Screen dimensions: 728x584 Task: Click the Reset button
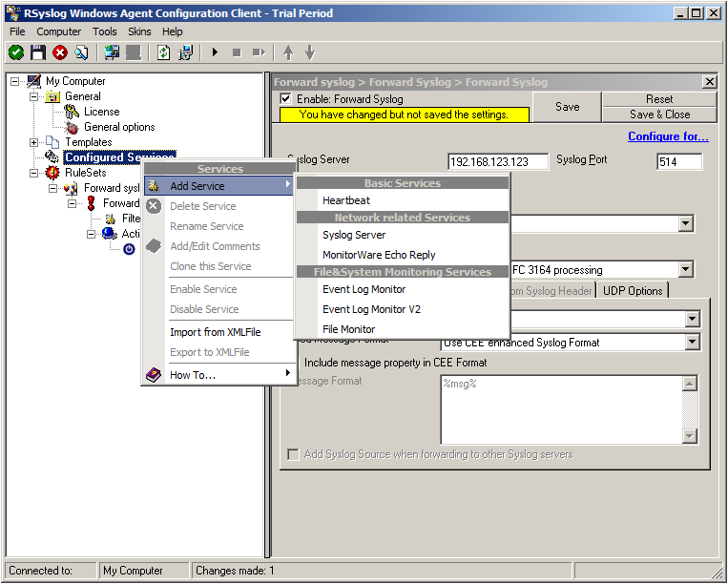(x=659, y=99)
